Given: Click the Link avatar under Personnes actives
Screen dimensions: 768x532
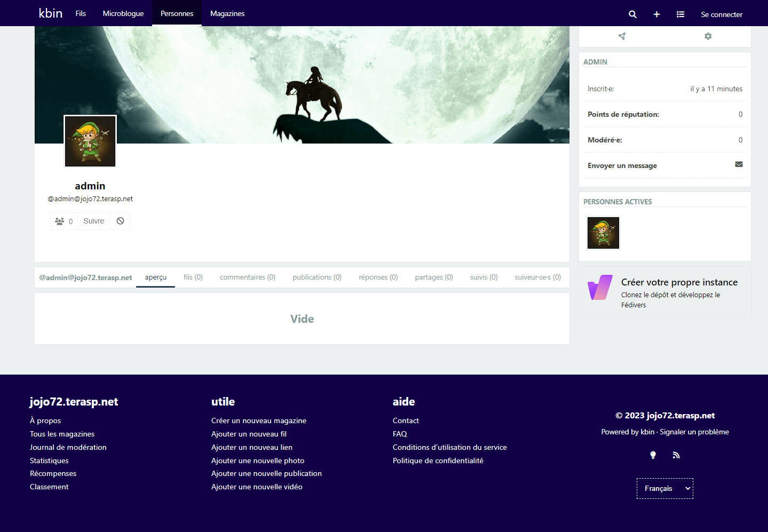Looking at the screenshot, I should (x=603, y=233).
